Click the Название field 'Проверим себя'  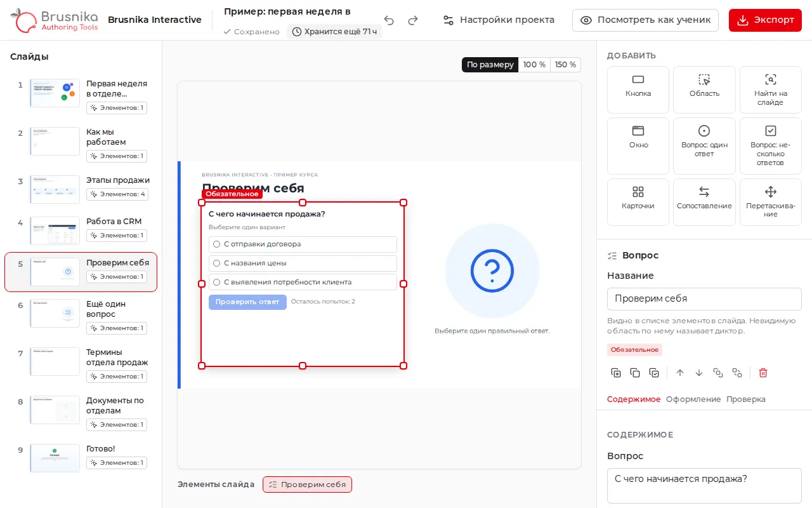(704, 298)
